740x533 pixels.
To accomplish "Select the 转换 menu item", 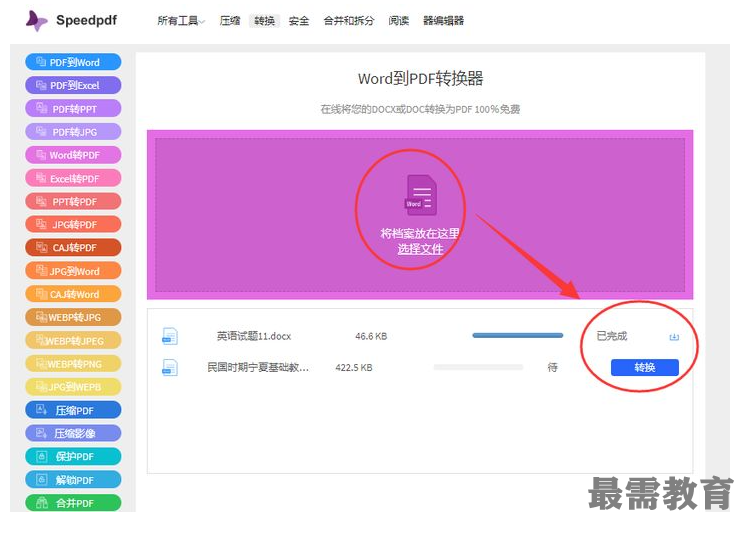I will [x=264, y=21].
